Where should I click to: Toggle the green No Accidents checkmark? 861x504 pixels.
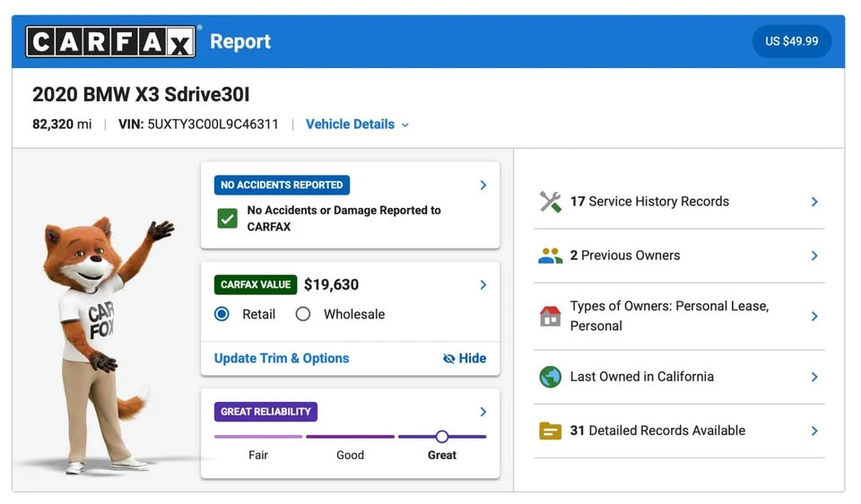[227, 219]
